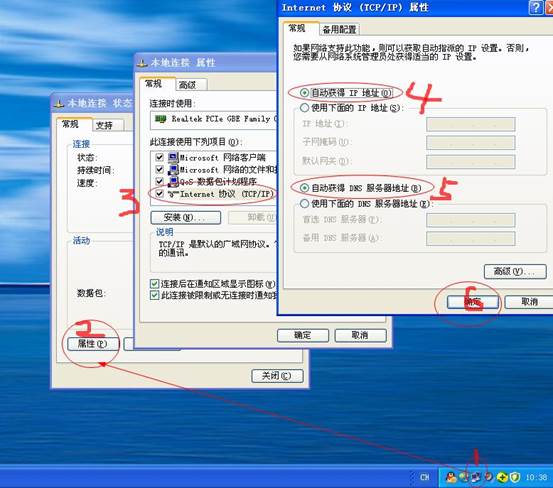Screen dimensions: 553x488
Task: Click the green shield tray icon
Action: tap(515, 477)
